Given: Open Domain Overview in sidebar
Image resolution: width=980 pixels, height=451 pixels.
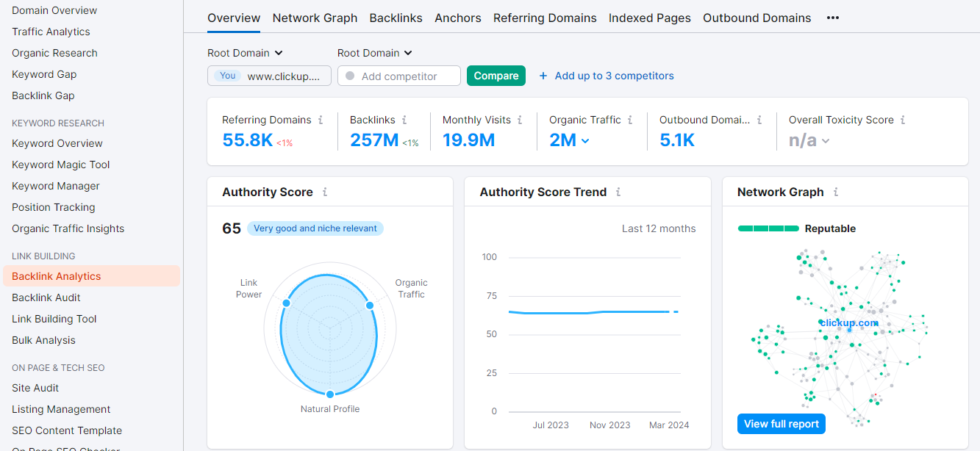Looking at the screenshot, I should [54, 10].
